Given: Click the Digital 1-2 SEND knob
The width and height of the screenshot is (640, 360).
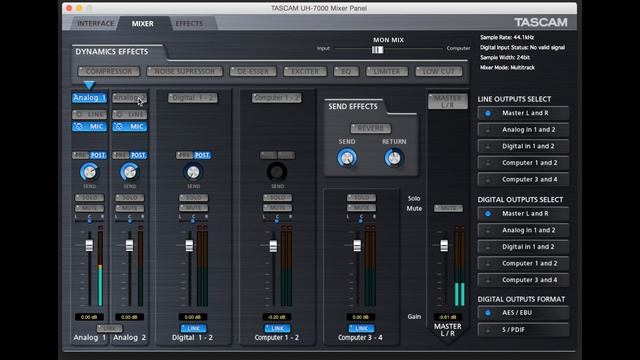Looking at the screenshot, I should pyautogui.click(x=193, y=172).
